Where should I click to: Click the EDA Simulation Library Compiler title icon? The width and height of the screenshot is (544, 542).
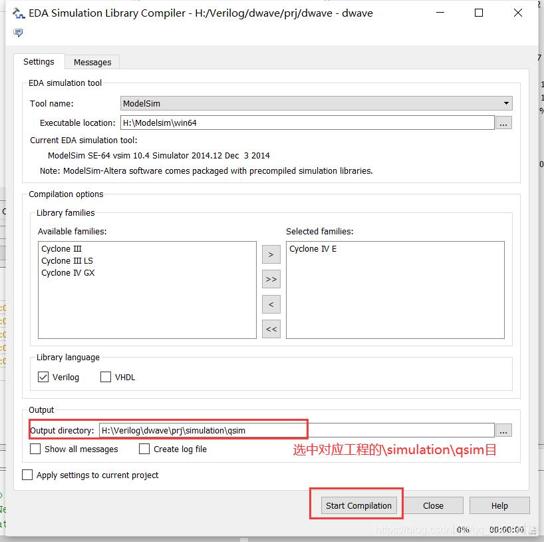(18, 14)
